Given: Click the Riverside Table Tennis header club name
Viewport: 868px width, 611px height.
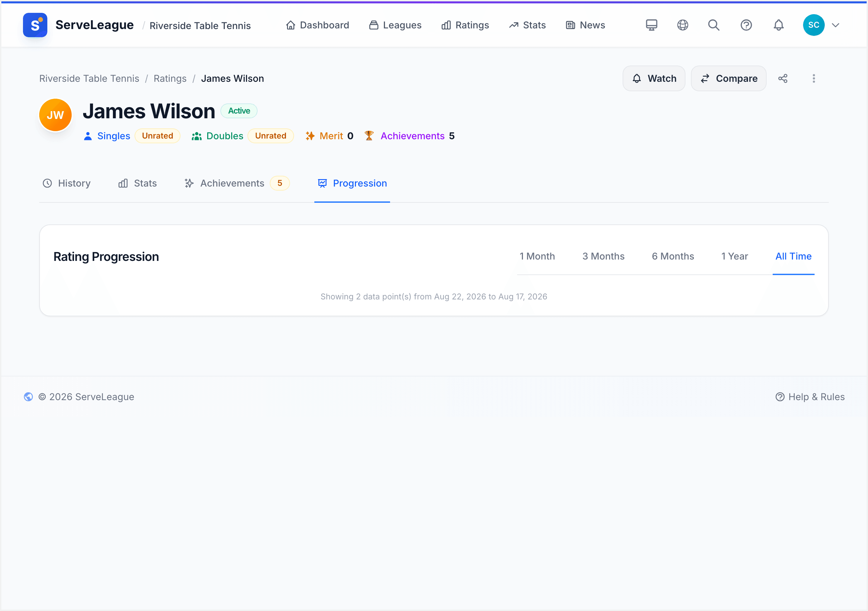Looking at the screenshot, I should (200, 26).
